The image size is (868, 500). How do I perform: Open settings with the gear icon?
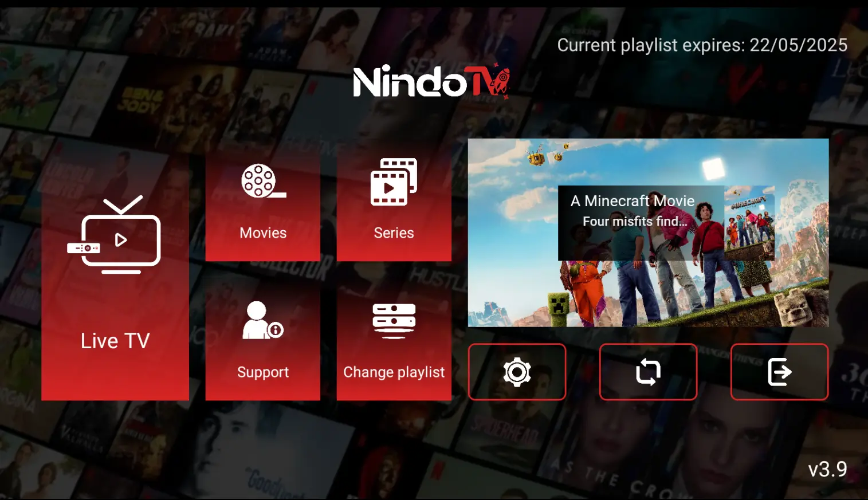click(x=517, y=372)
